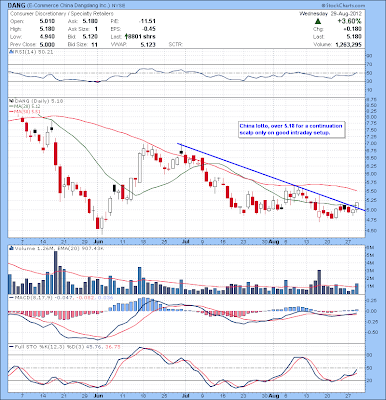
Task: Click the RSI(14) panel legend icon
Action: click(11, 52)
